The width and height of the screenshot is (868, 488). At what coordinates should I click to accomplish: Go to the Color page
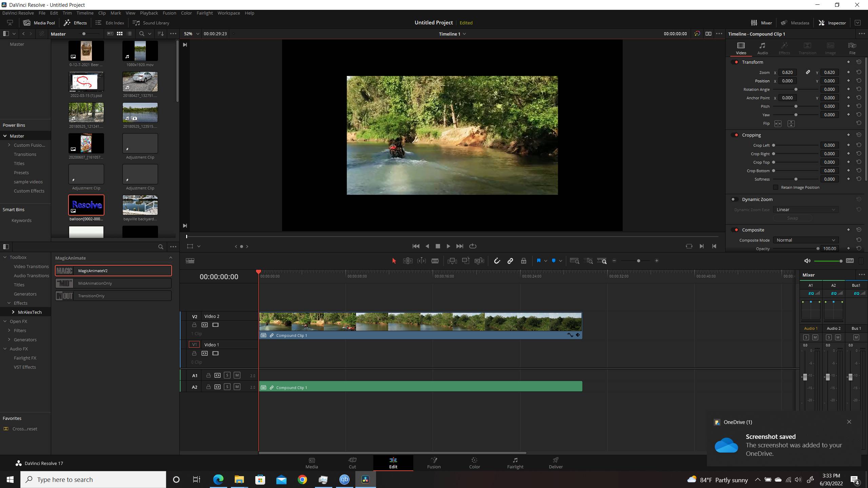[x=474, y=463]
